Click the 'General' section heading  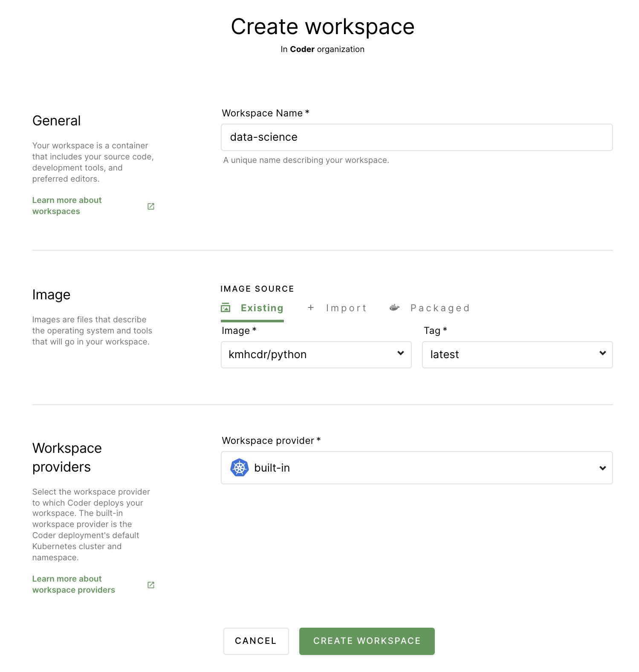(57, 121)
